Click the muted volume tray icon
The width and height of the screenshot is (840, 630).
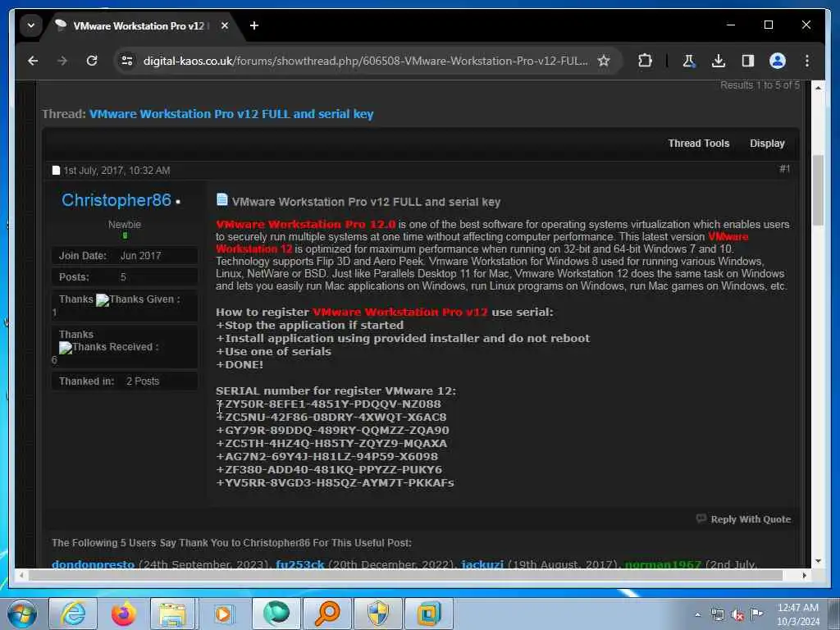737,615
